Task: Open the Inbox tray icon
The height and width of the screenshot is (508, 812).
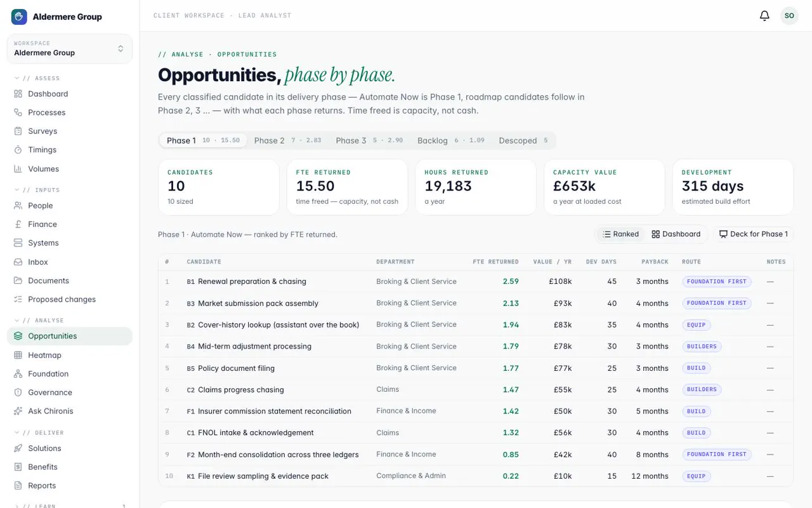Action: pos(18,262)
